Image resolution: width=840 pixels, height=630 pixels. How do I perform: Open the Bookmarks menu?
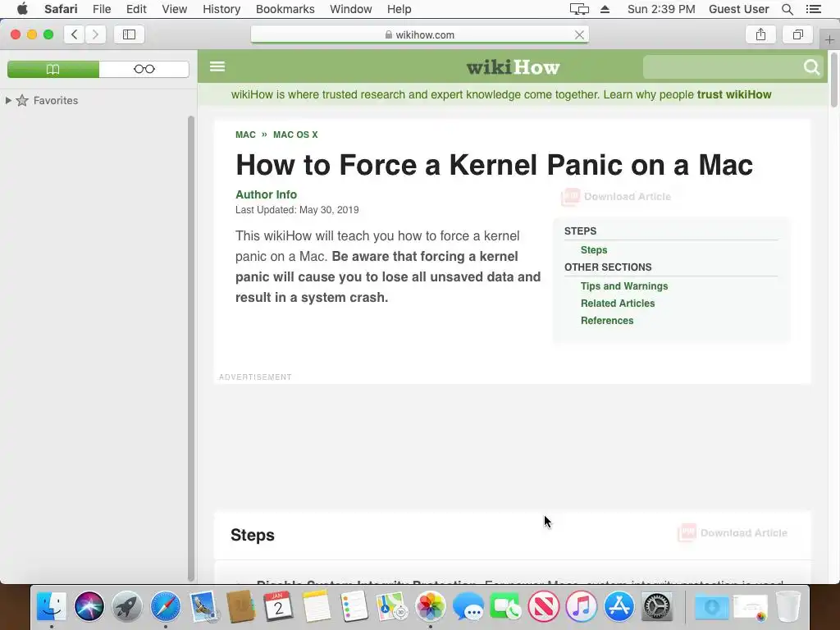coord(285,9)
